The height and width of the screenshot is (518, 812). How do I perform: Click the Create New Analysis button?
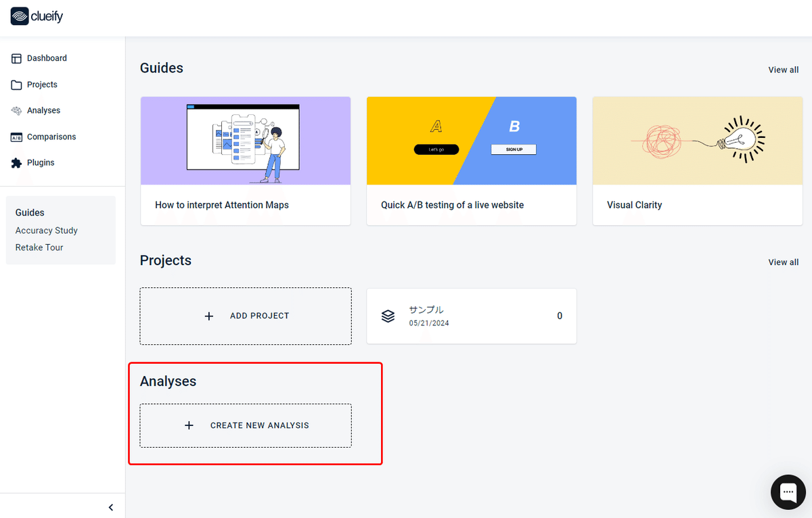246,425
